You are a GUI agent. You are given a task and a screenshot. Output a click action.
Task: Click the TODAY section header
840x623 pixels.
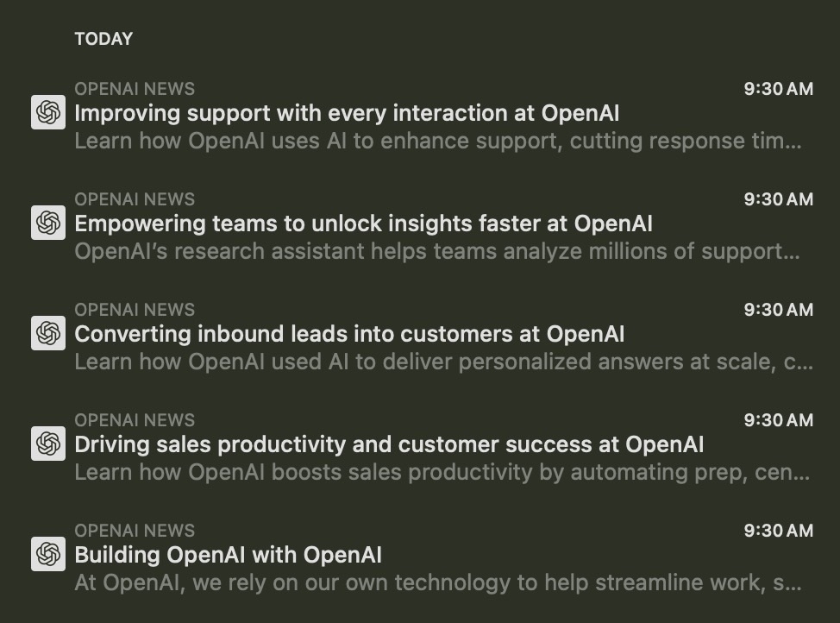point(103,39)
